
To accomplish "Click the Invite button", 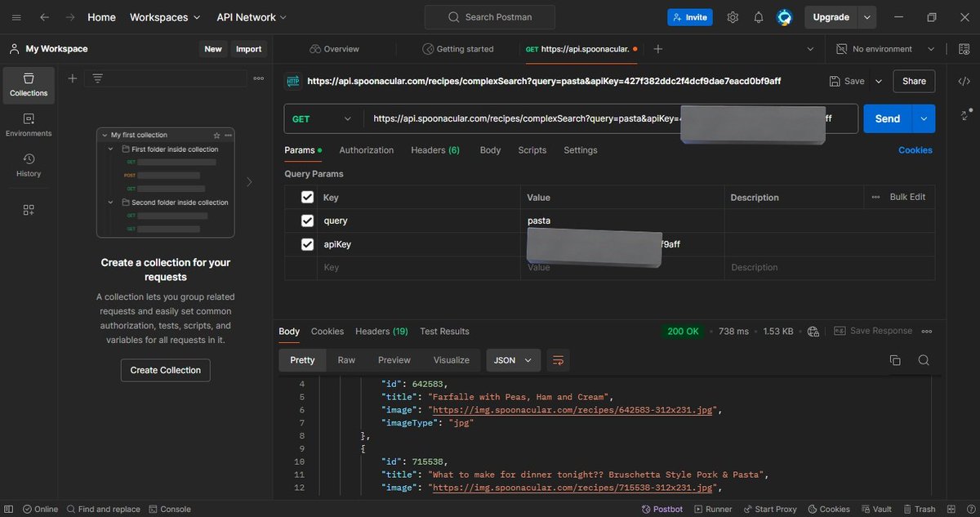I will [x=690, y=17].
